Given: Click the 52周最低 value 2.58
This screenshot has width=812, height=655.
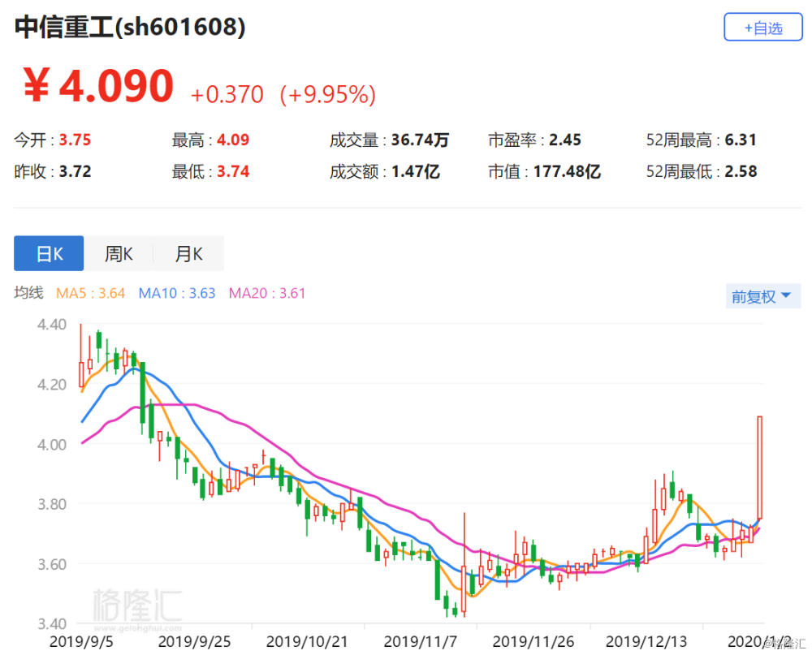Looking at the screenshot, I should [741, 171].
